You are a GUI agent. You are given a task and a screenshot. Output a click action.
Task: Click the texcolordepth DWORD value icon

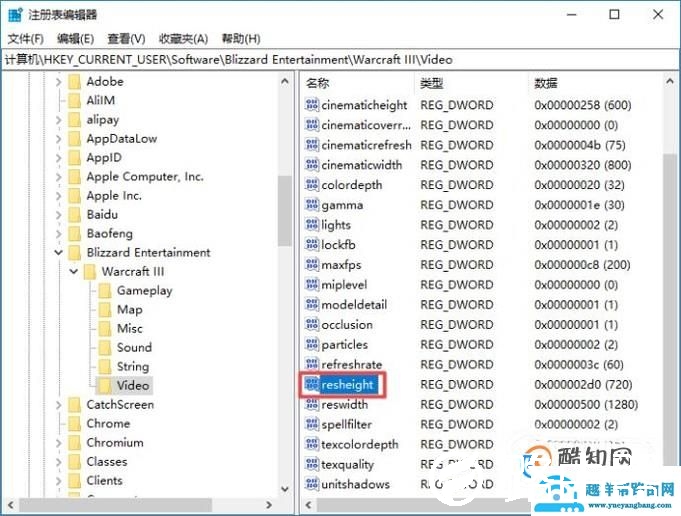coord(312,444)
